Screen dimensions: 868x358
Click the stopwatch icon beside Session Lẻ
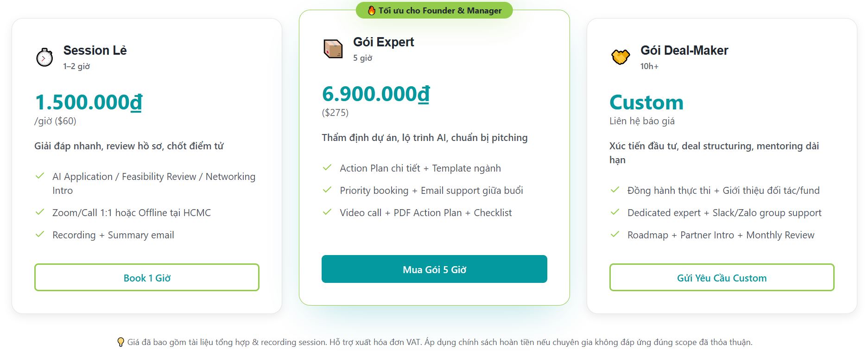(44, 58)
